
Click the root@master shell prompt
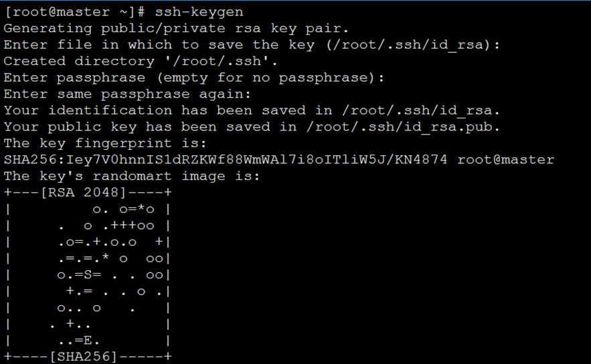click(74, 12)
